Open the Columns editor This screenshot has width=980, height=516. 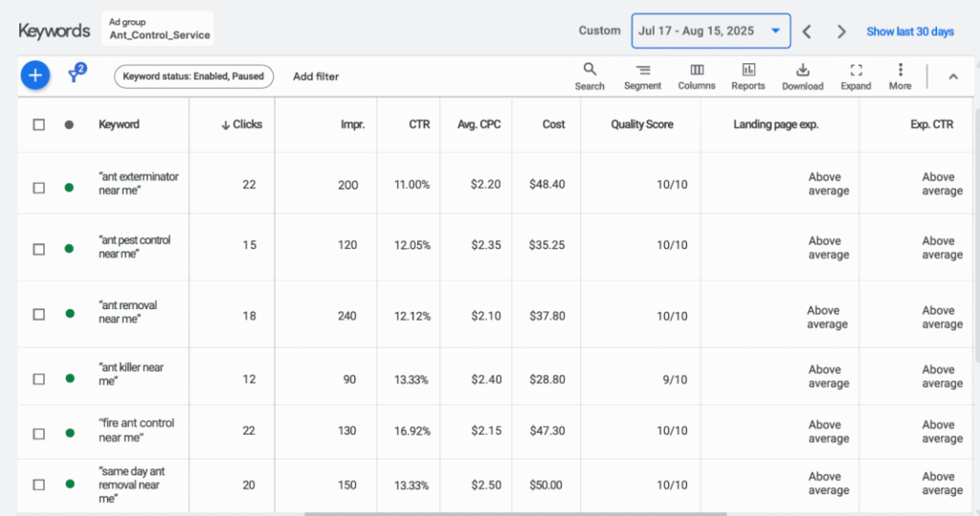click(x=697, y=77)
